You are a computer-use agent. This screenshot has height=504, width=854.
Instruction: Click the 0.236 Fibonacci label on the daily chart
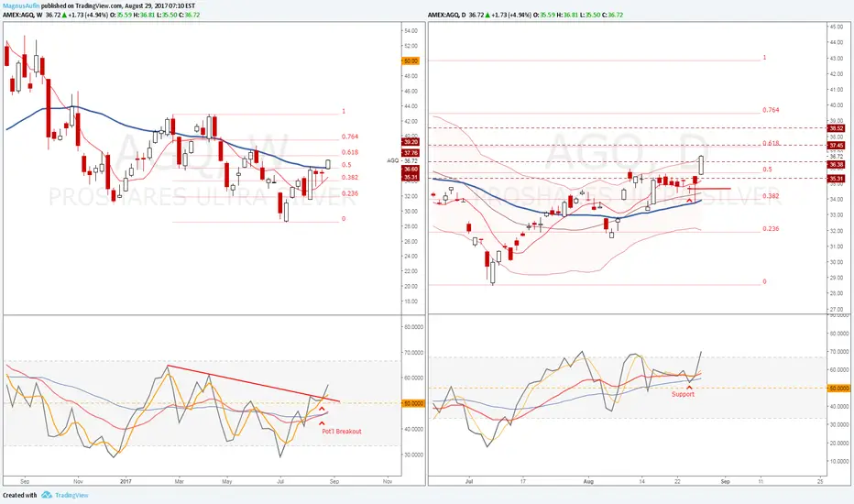771,228
